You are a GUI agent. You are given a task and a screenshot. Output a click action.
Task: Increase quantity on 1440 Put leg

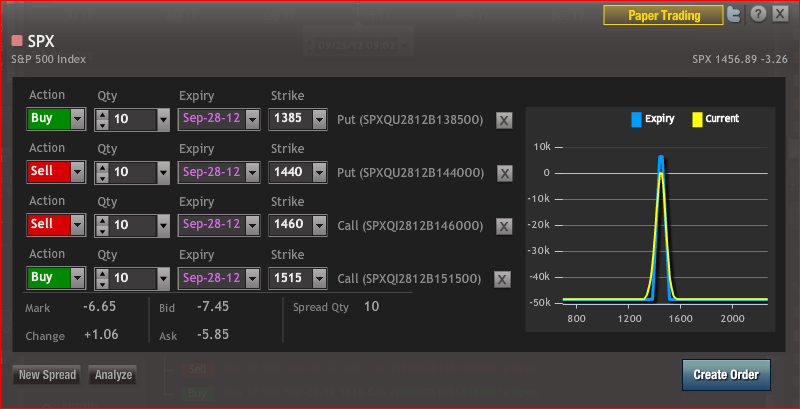click(x=103, y=168)
